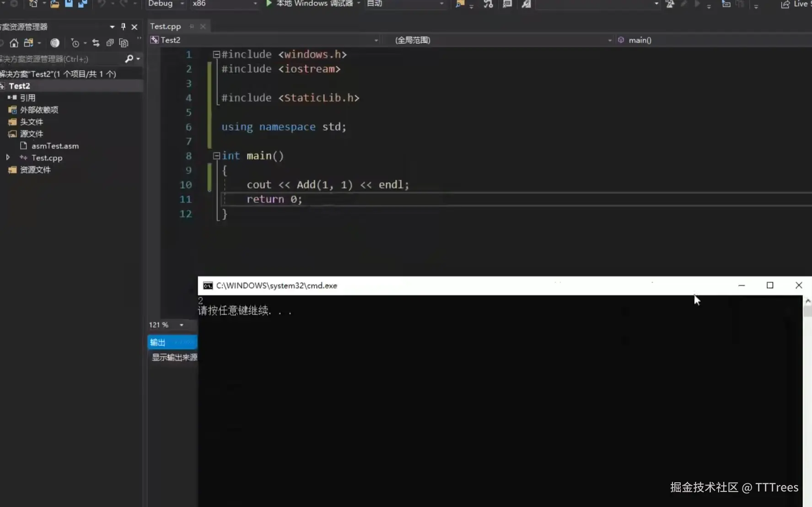
Task: Open the x86 platform dropdown
Action: tap(225, 4)
